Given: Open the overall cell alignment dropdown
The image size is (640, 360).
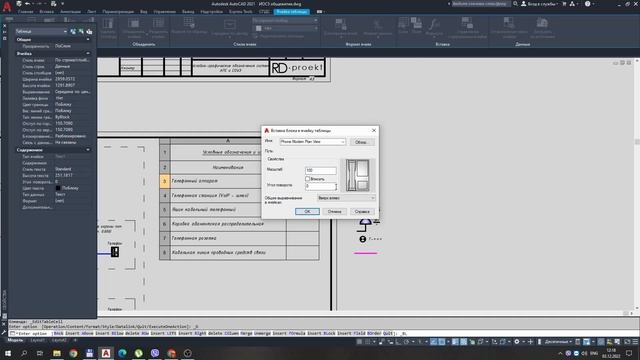Looking at the screenshot, I should point(346,198).
